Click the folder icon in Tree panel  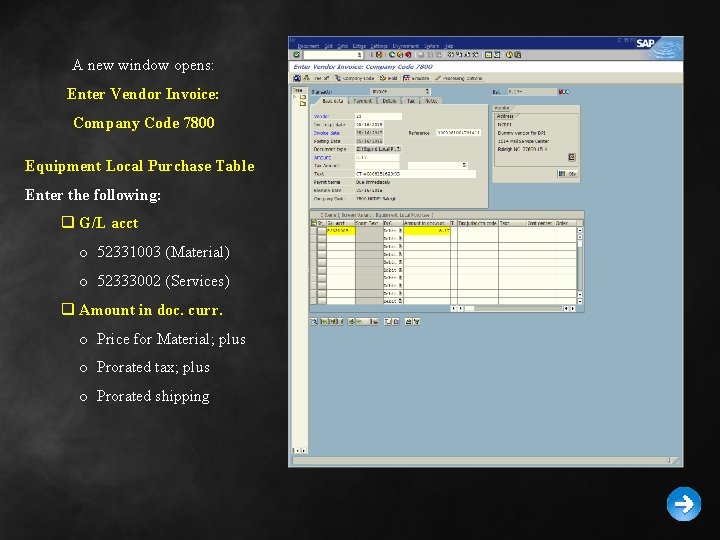click(x=303, y=97)
